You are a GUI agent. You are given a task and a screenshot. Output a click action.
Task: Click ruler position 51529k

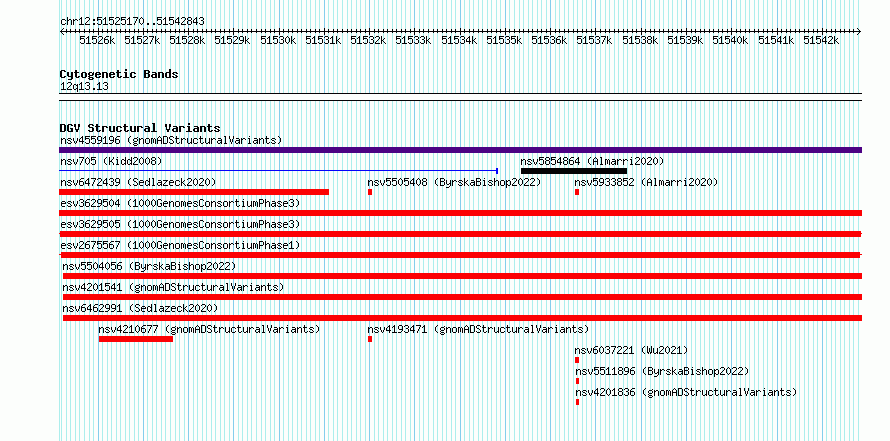(x=233, y=40)
